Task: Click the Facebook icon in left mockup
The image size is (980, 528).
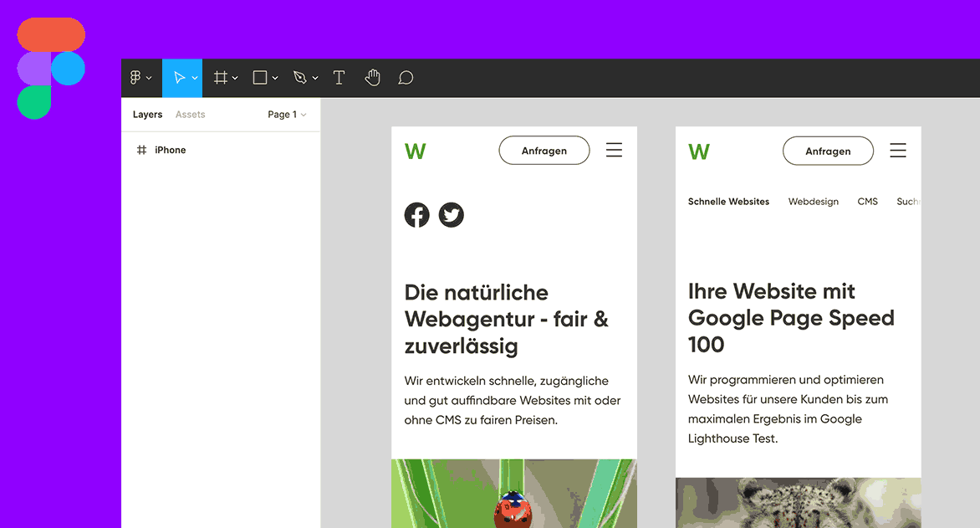Action: (x=417, y=214)
